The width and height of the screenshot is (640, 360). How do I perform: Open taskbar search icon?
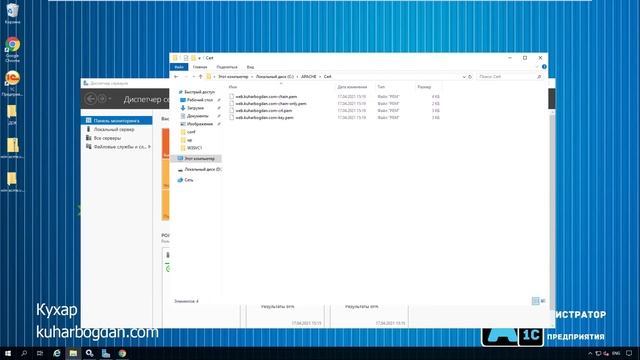(x=24, y=353)
